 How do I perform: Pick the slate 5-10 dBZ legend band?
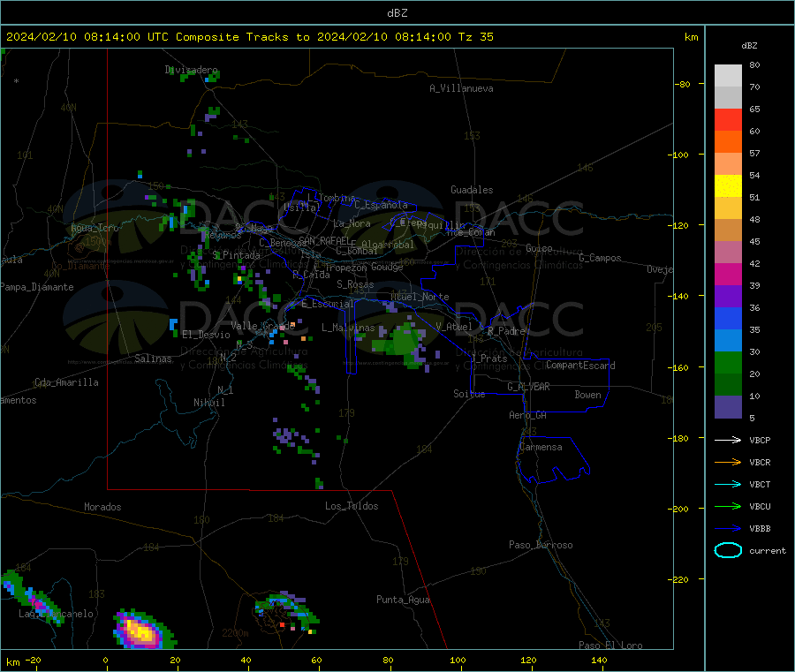pyautogui.click(x=728, y=407)
